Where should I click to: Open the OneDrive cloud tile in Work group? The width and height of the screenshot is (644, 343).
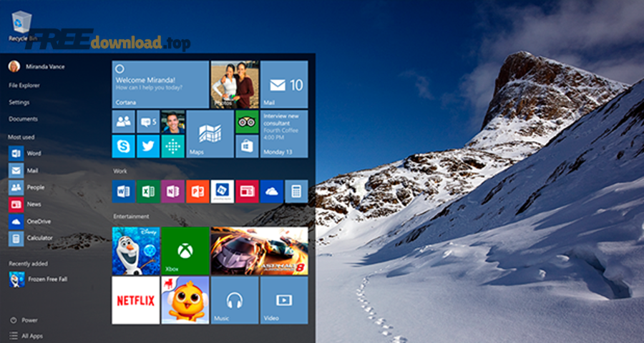point(272,192)
